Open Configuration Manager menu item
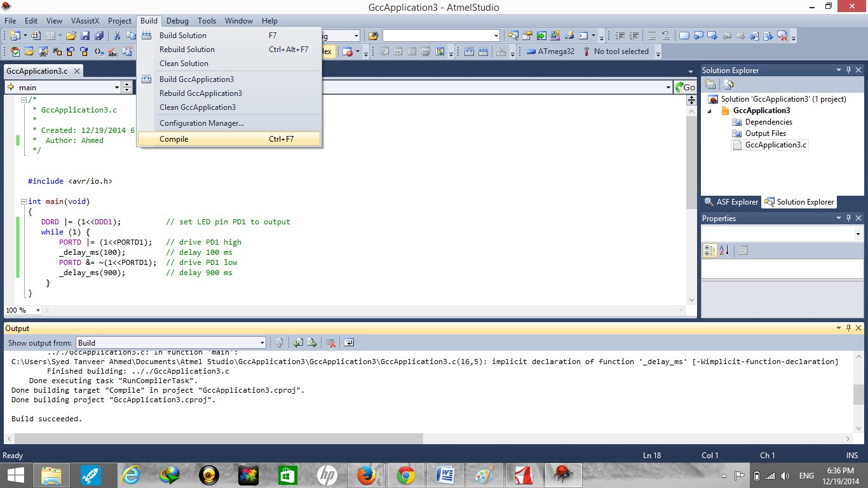This screenshot has height=488, width=868. click(x=229, y=123)
